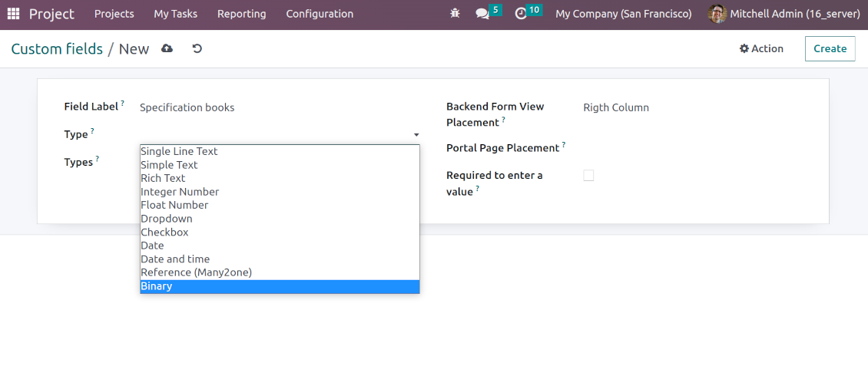Save record manually with cloud icon
Image resolution: width=868 pixels, height=389 pixels.
167,48
